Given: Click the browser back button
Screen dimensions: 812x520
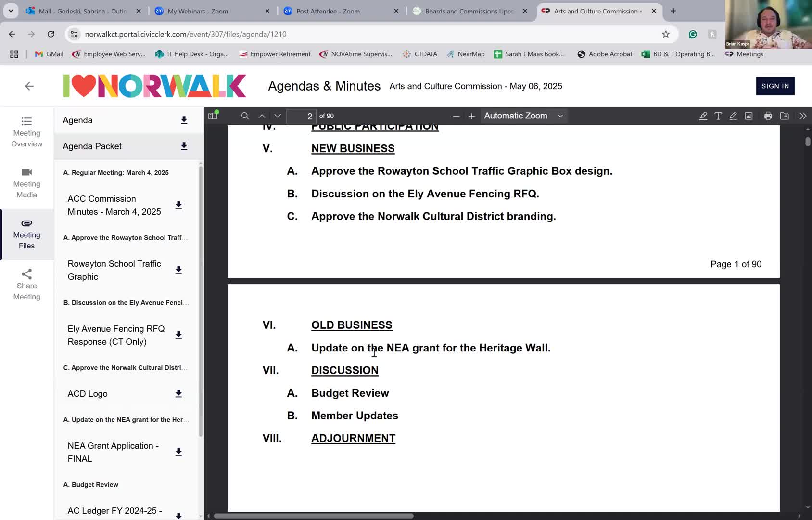Looking at the screenshot, I should point(12,34).
